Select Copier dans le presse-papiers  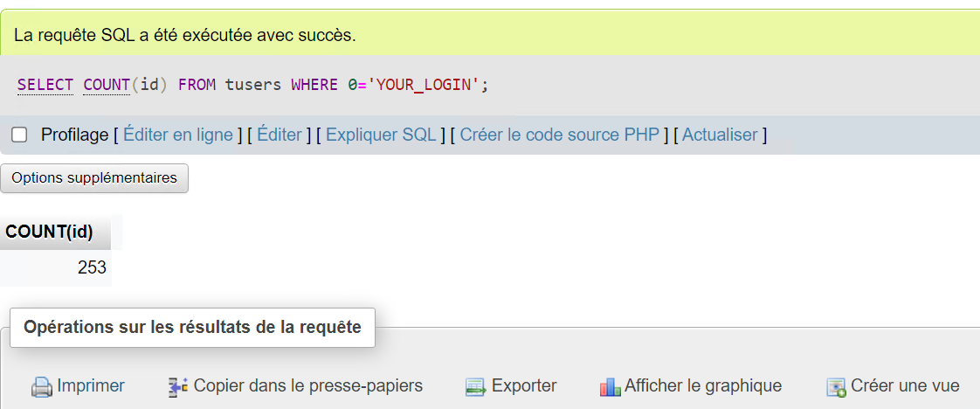pos(308,386)
